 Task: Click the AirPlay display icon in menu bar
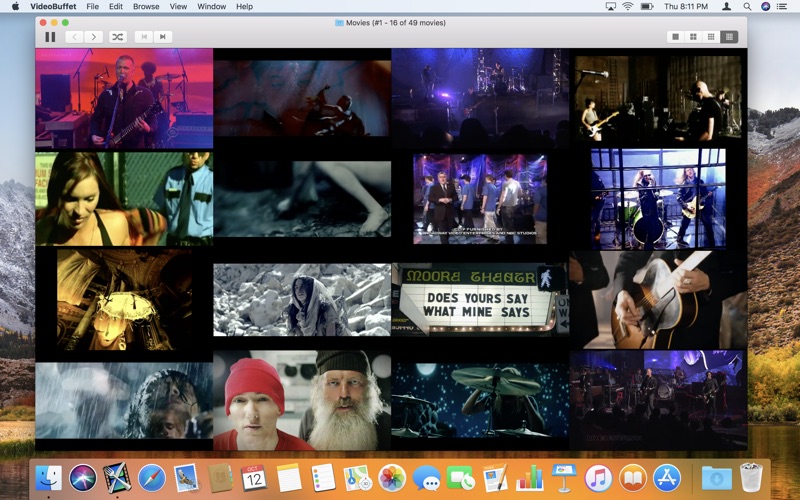(610, 6)
